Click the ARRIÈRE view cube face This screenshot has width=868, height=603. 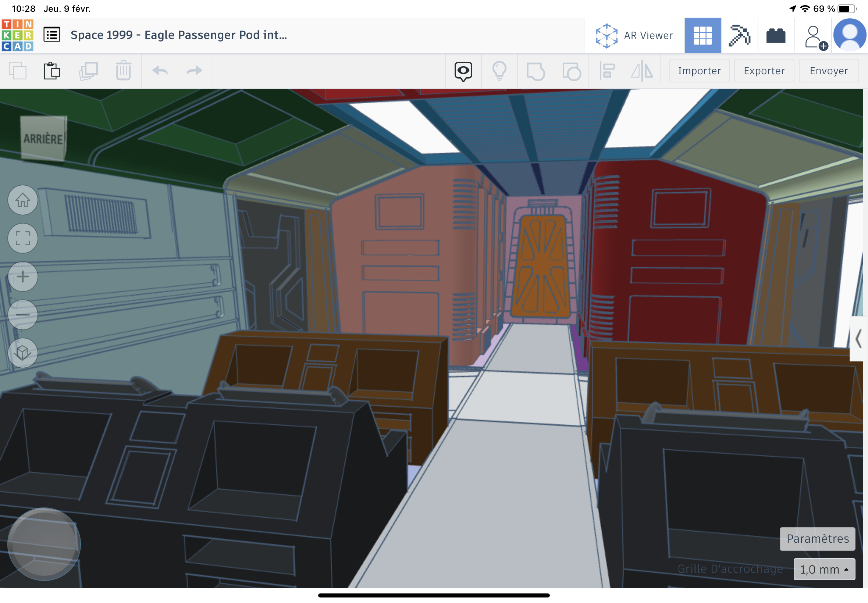[43, 139]
